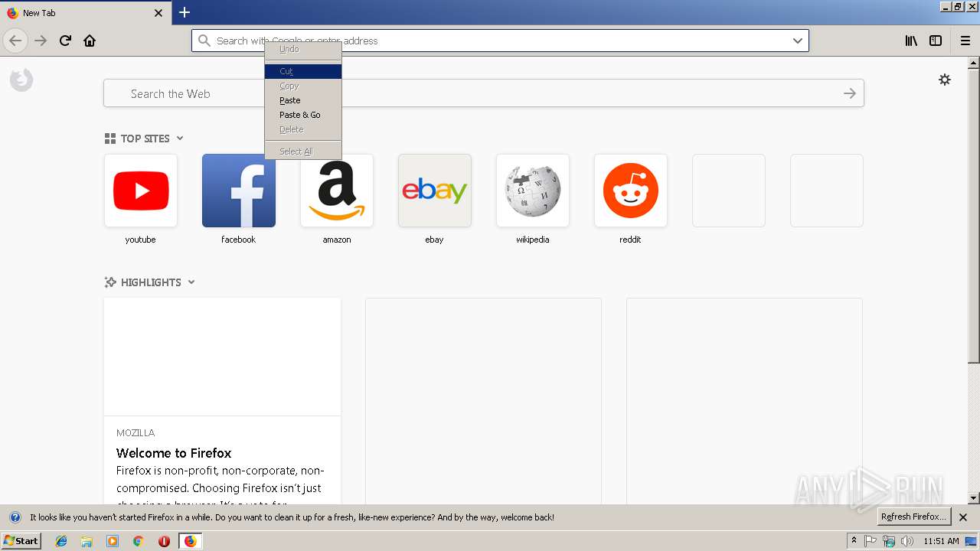The height and width of the screenshot is (551, 980).
Task: Show sidebars with the sidebar icon
Action: click(936, 41)
